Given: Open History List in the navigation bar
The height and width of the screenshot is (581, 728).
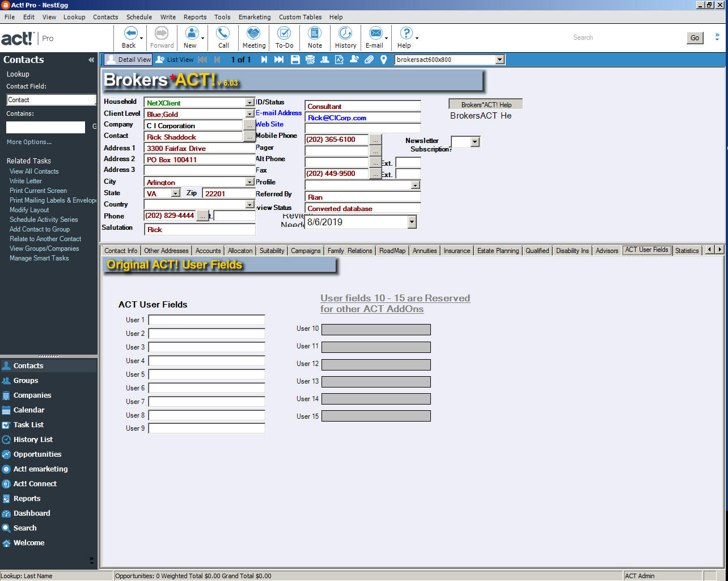Looking at the screenshot, I should (33, 440).
